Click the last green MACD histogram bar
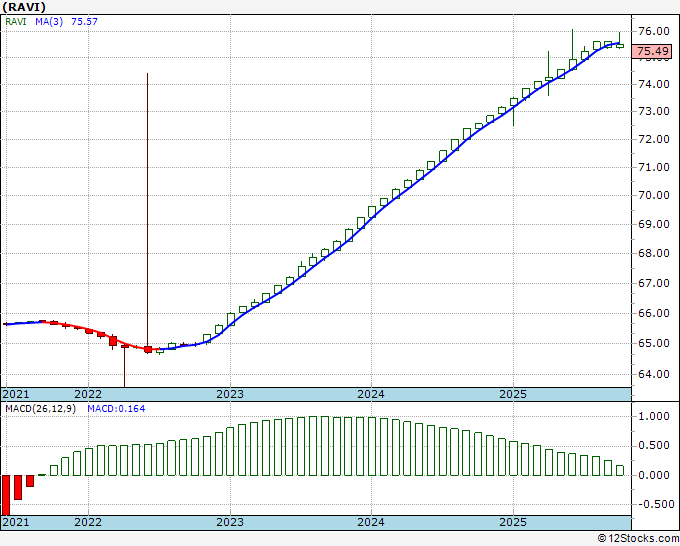The height and width of the screenshot is (546, 680). point(620,471)
